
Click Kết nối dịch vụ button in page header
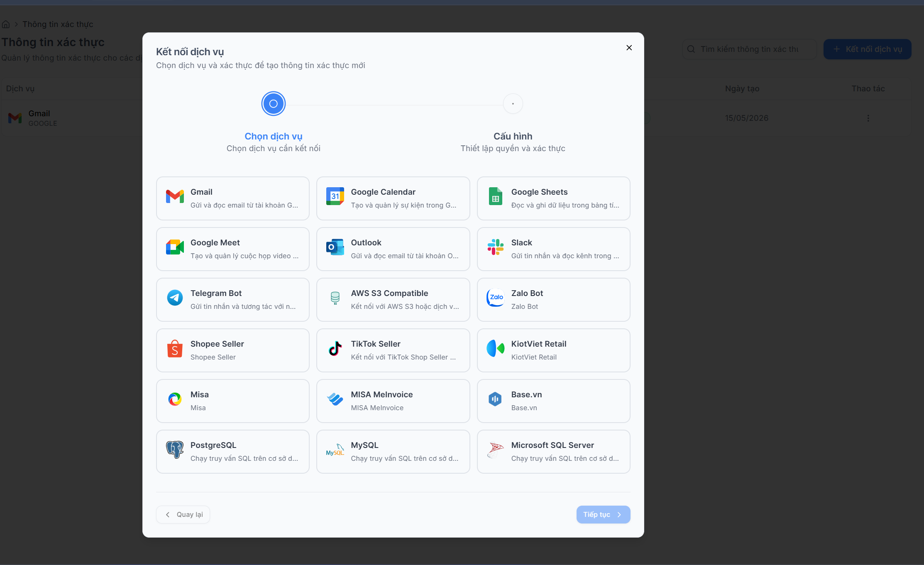tap(867, 49)
